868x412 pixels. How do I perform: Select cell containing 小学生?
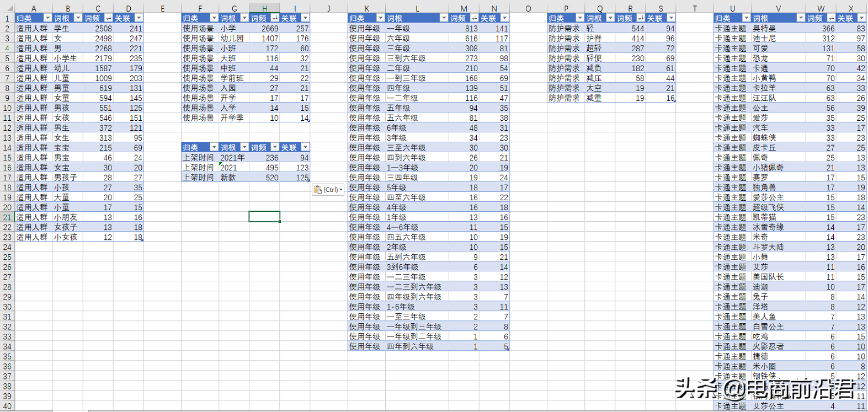click(x=68, y=58)
